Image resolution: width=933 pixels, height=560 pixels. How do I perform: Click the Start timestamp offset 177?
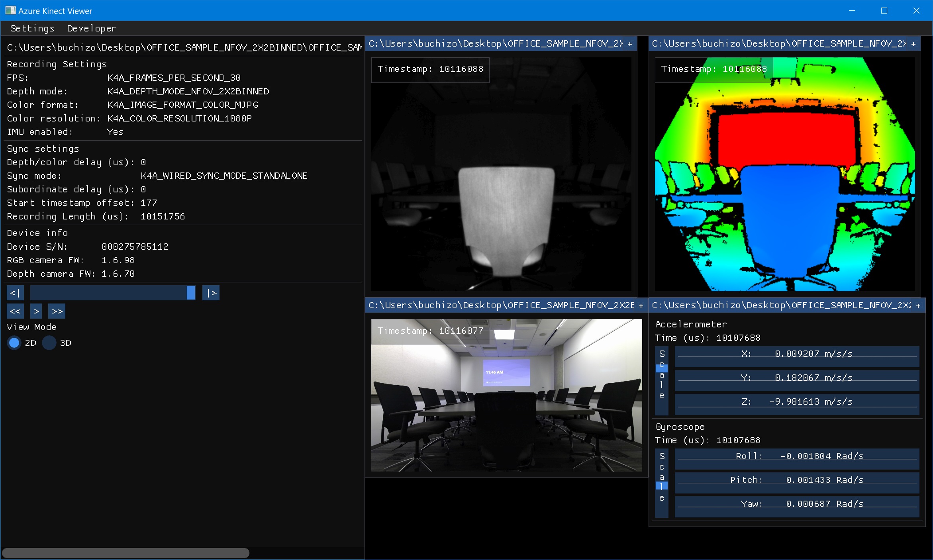[x=149, y=203]
